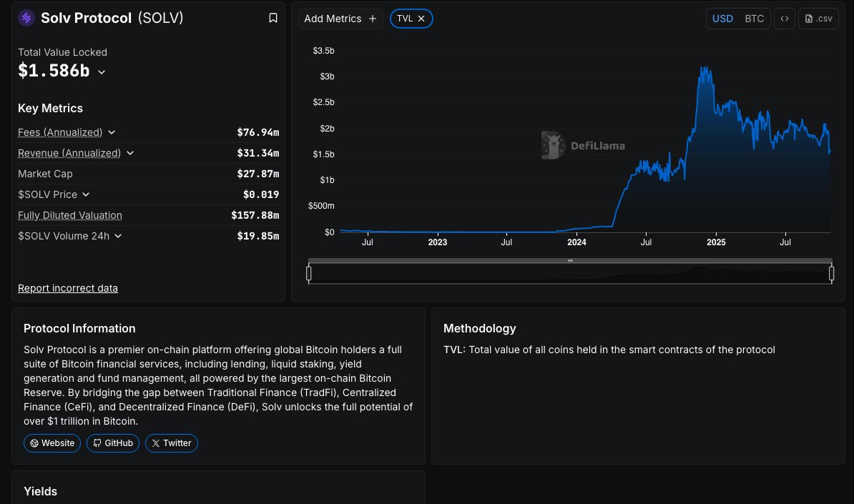
Task: Open the embed chart code icon
Action: (784, 19)
